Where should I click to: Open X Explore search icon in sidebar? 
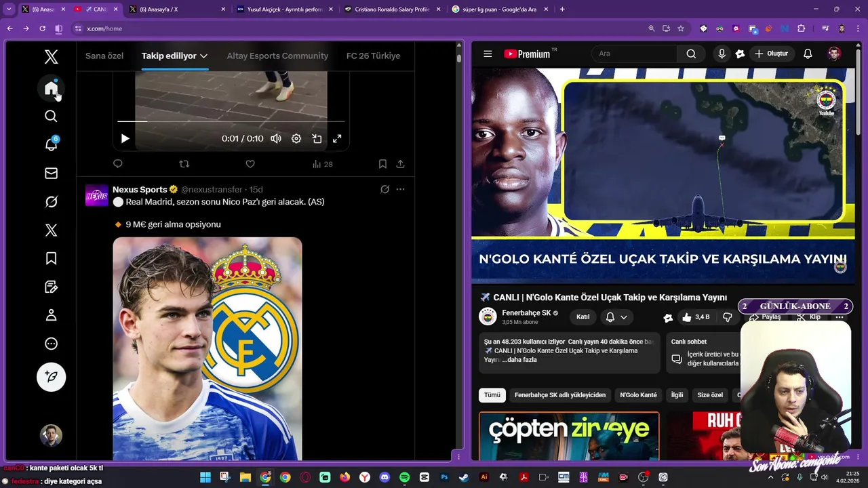[51, 117]
